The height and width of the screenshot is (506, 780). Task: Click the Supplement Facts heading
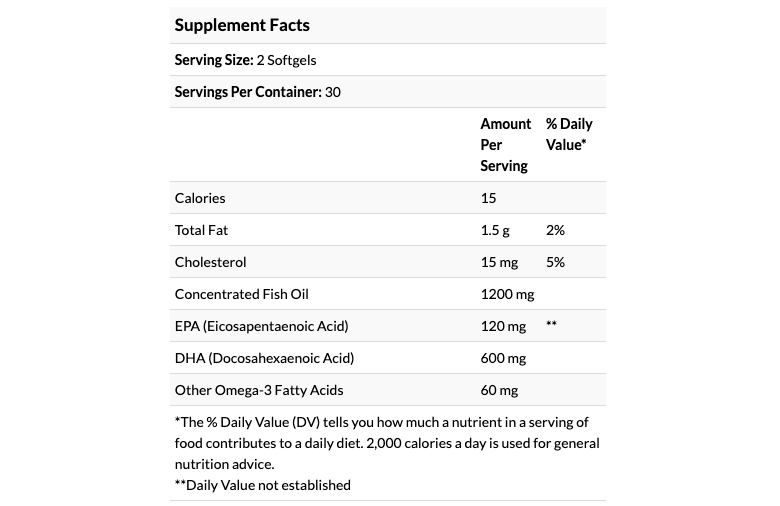pyautogui.click(x=242, y=25)
